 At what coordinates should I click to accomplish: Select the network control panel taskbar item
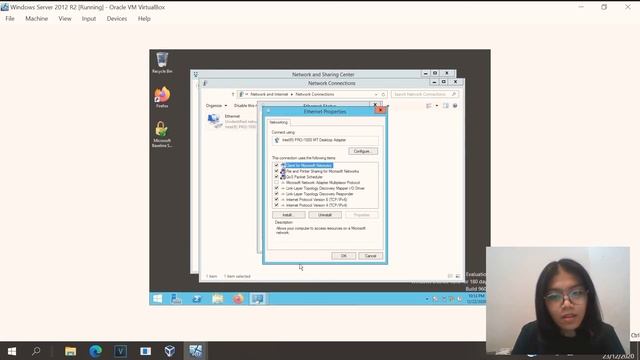coord(258,299)
